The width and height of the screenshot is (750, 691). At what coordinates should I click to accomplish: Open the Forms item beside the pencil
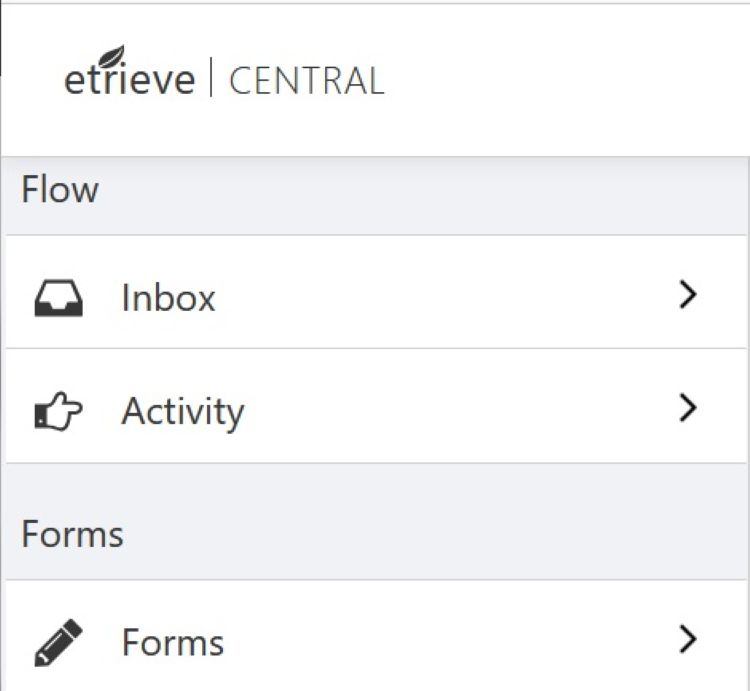pos(172,642)
